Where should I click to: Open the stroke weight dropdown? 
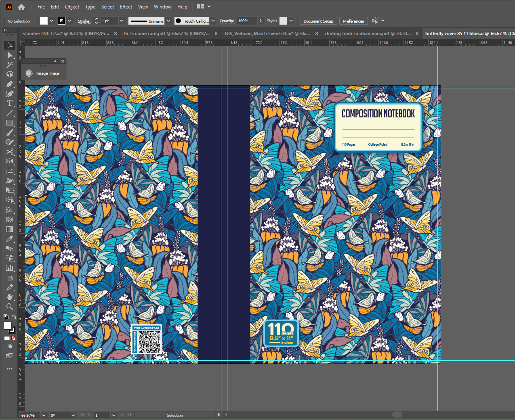[x=122, y=21]
